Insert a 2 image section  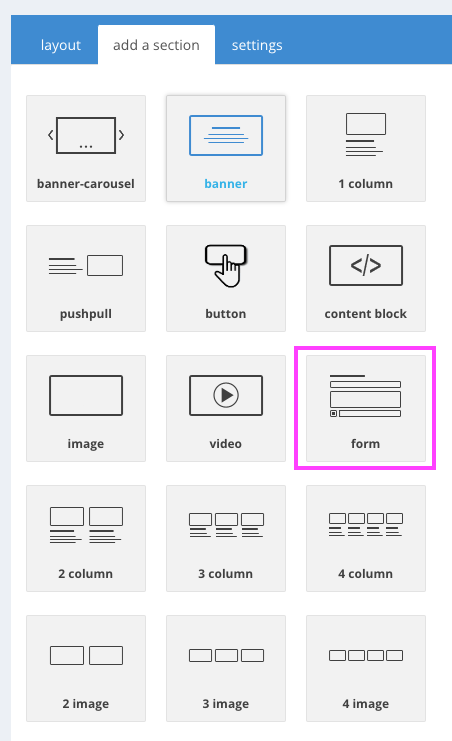(x=86, y=668)
